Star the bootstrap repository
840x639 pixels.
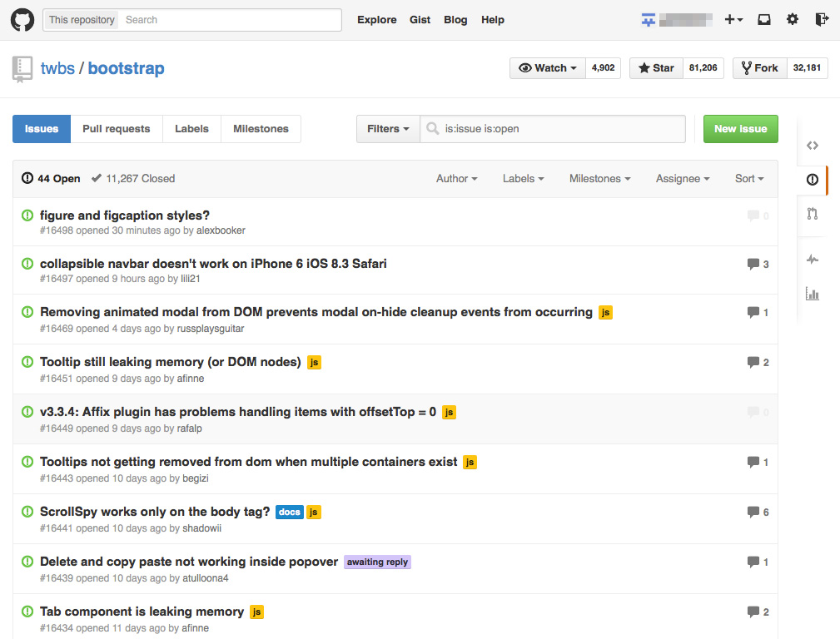point(655,67)
